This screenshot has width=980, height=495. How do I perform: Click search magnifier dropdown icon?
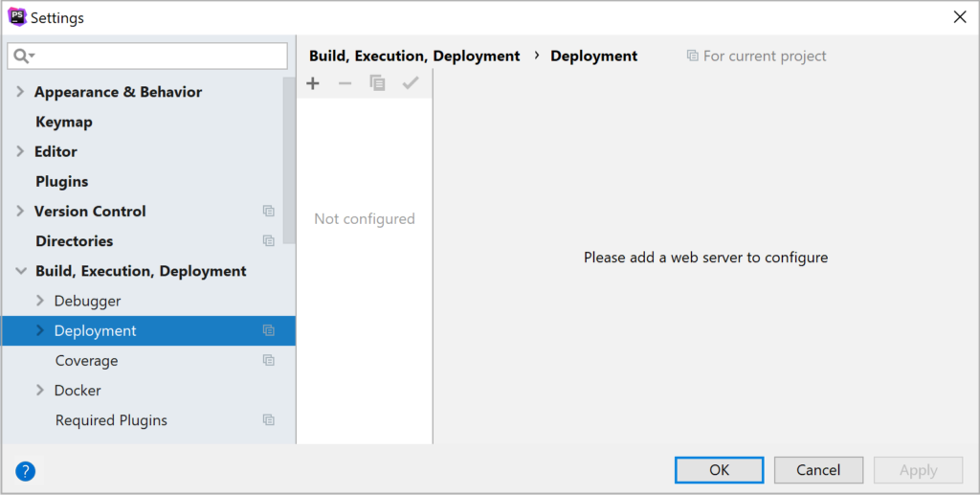click(24, 56)
